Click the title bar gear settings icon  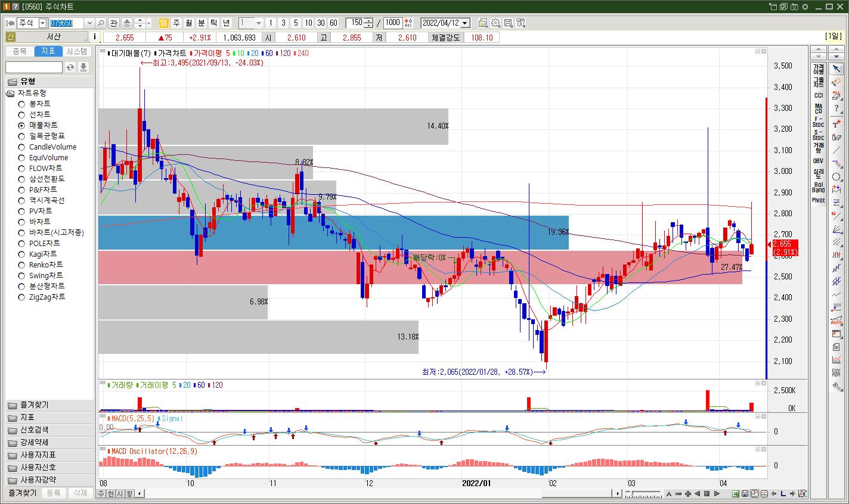coord(805,7)
